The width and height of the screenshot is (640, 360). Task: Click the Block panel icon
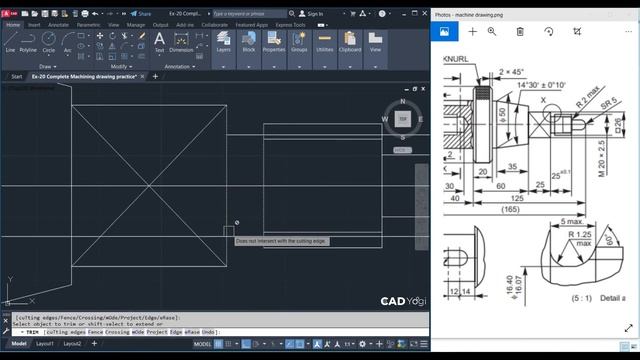coord(249,39)
